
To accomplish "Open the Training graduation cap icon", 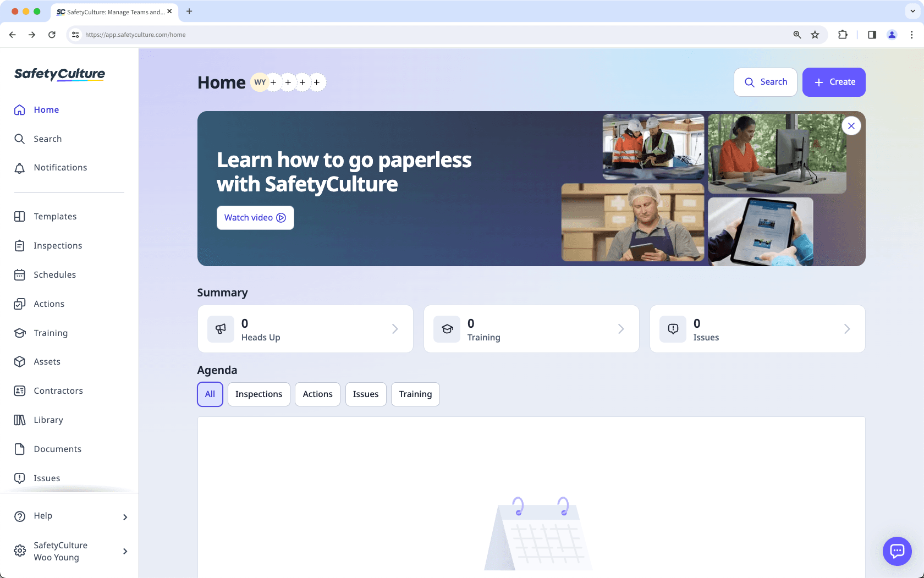I will 19,333.
